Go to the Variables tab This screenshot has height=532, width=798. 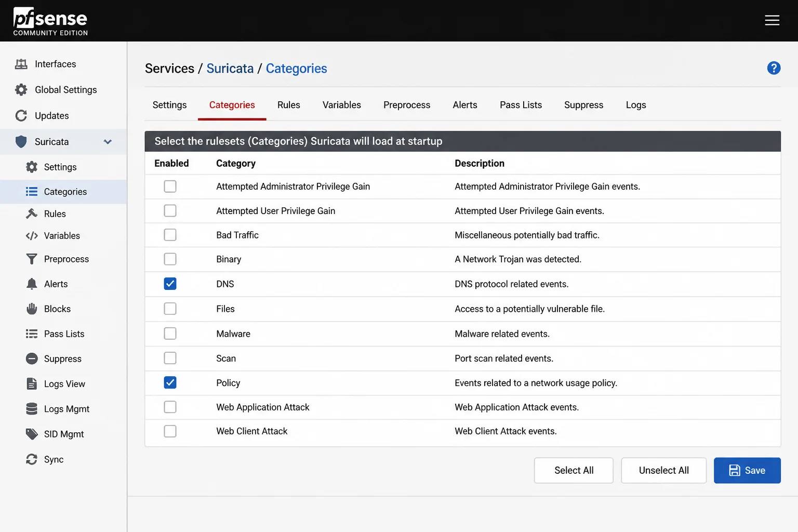click(341, 105)
